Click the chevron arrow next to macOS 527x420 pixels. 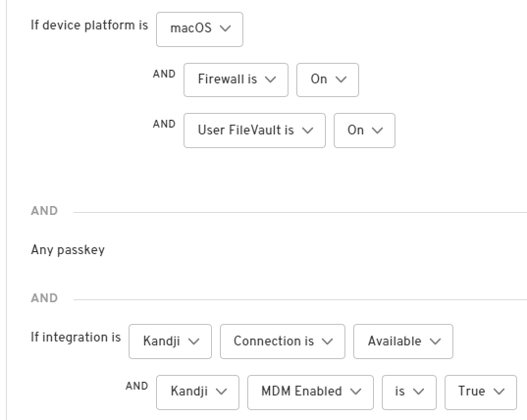[225, 28]
